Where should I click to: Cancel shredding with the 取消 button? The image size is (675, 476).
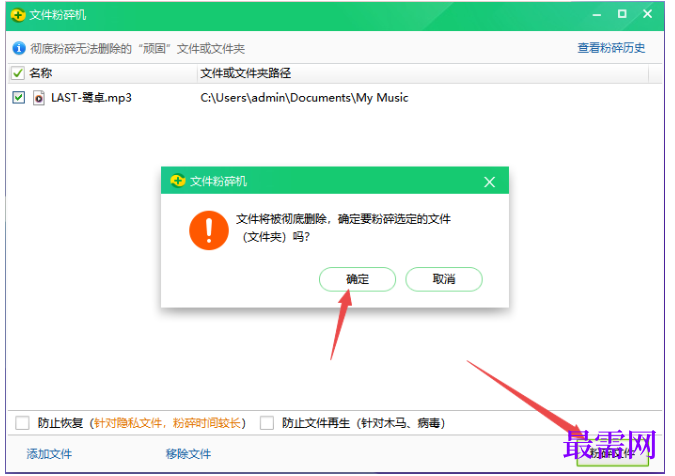[x=444, y=279]
